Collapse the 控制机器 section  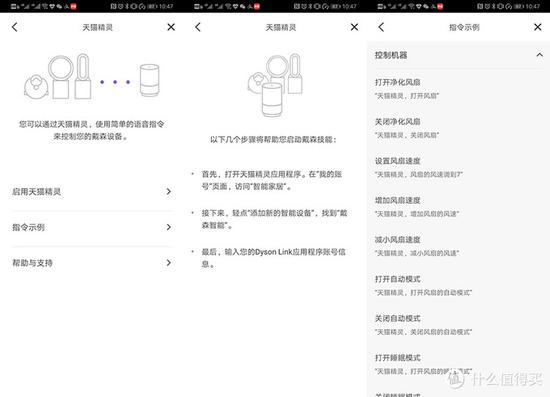tap(539, 55)
